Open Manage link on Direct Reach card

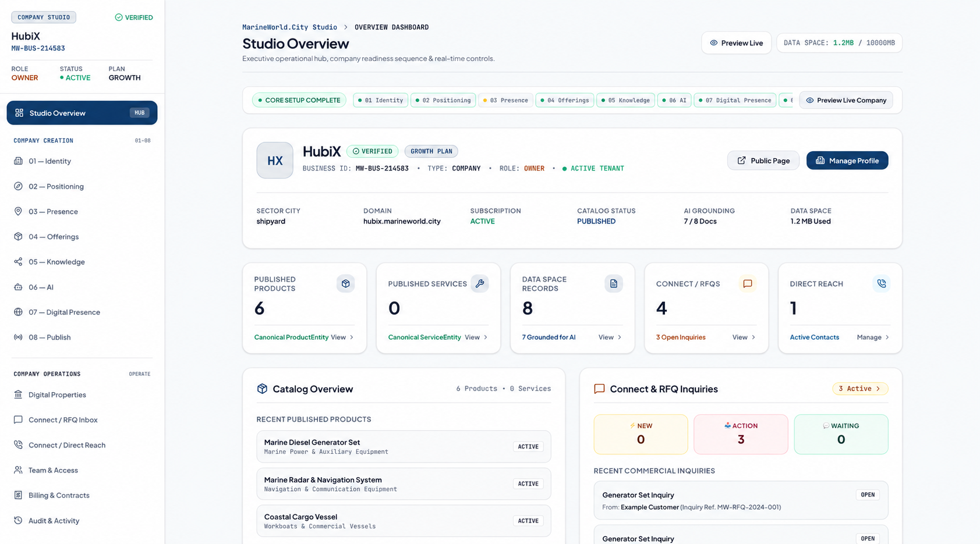873,337
